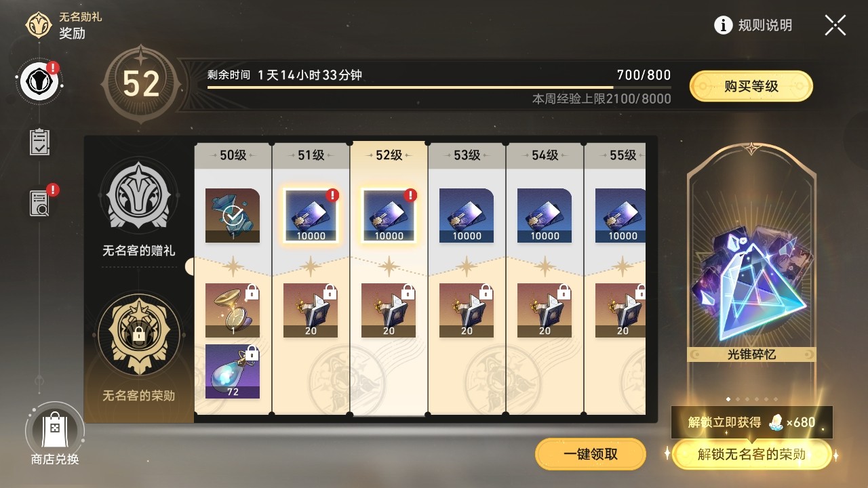Select locked level 51 book reward
The image size is (868, 488).
point(311,310)
